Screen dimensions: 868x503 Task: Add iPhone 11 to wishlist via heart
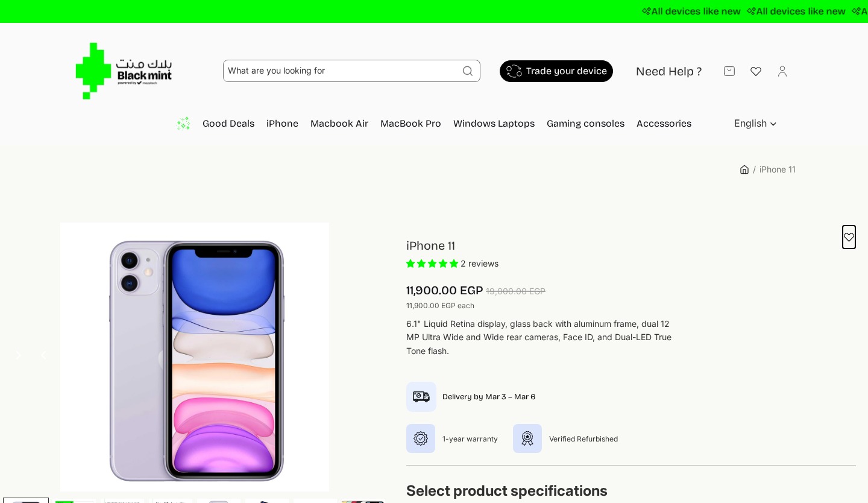coord(849,237)
